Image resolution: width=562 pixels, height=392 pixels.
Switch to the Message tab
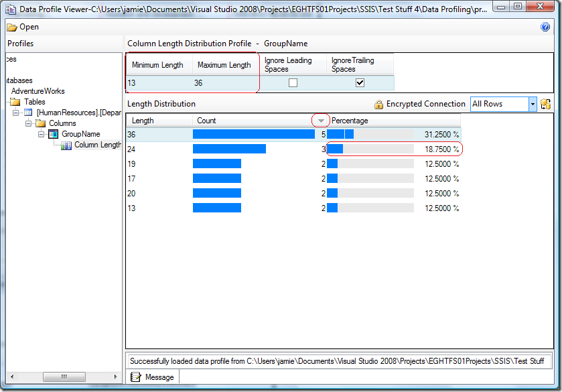coord(153,377)
